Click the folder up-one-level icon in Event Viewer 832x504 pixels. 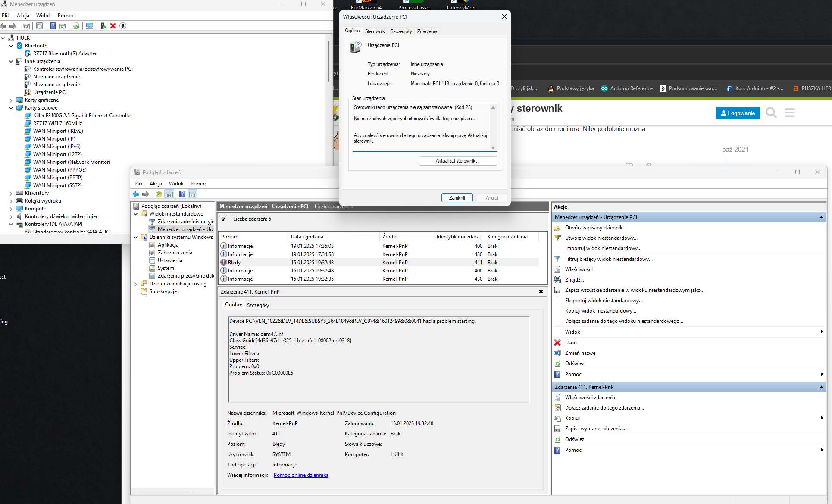click(159, 194)
